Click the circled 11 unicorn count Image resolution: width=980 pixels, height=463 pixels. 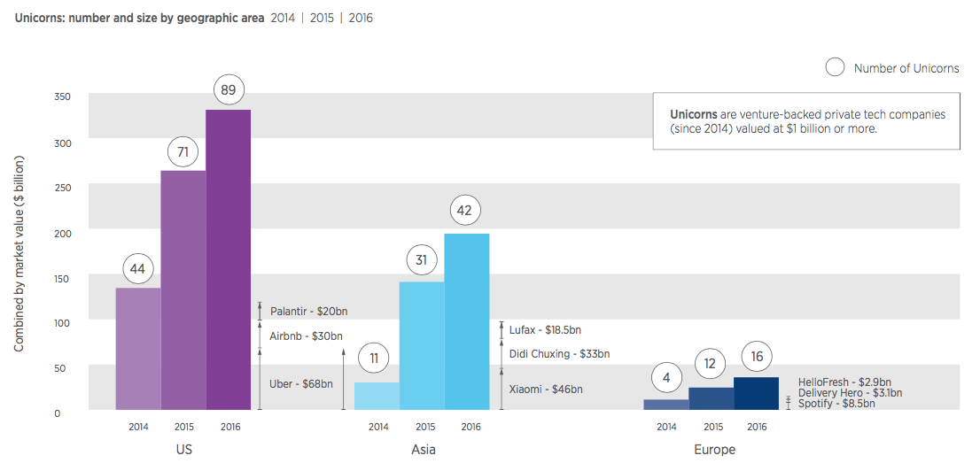point(376,359)
